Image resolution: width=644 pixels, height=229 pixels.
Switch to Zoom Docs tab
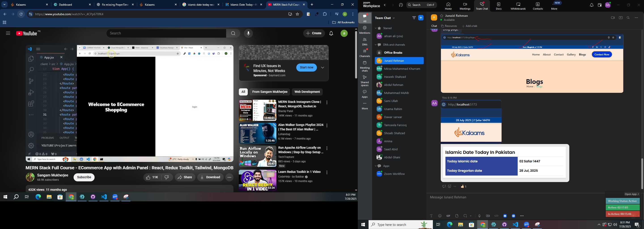499,6
